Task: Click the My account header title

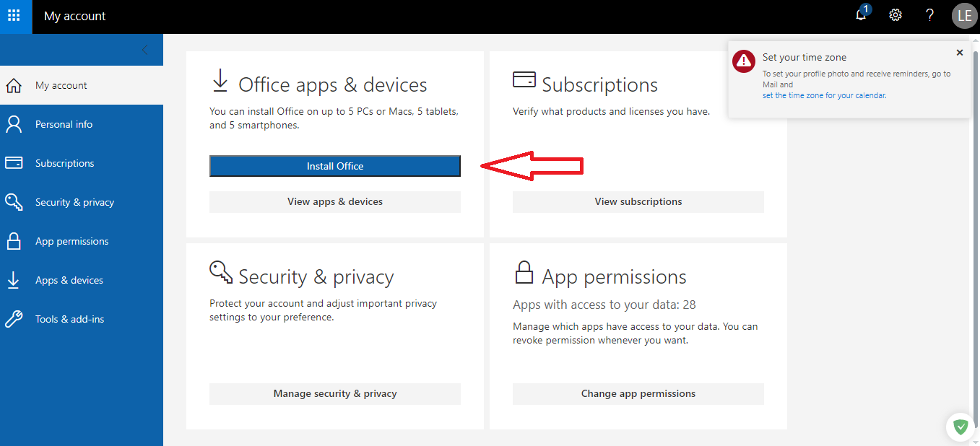Action: (75, 16)
